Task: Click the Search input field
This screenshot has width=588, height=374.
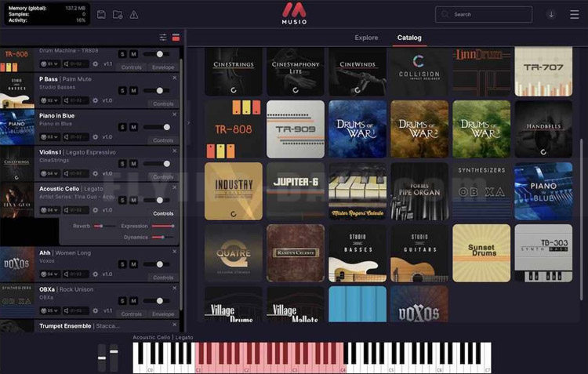Action: pyautogui.click(x=484, y=14)
